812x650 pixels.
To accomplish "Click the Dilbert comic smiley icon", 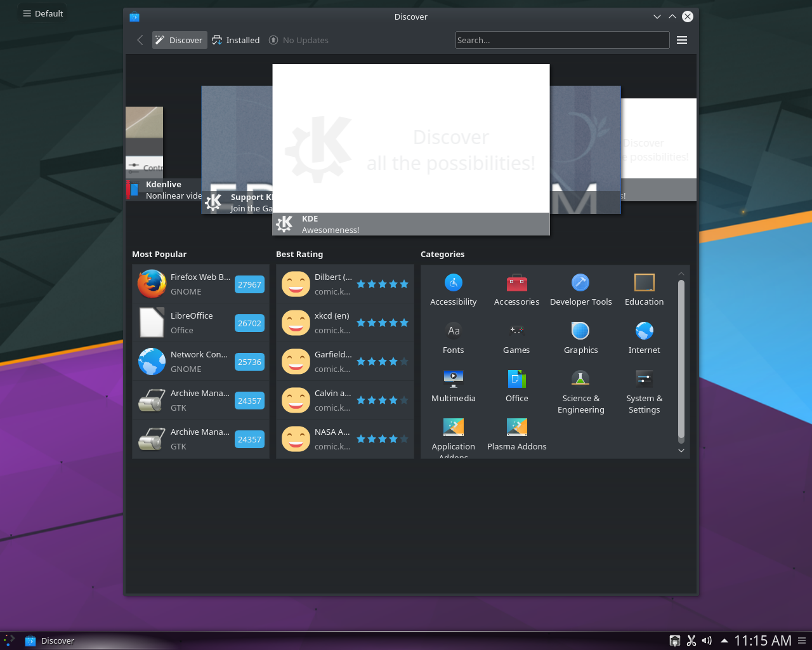I will point(296,284).
